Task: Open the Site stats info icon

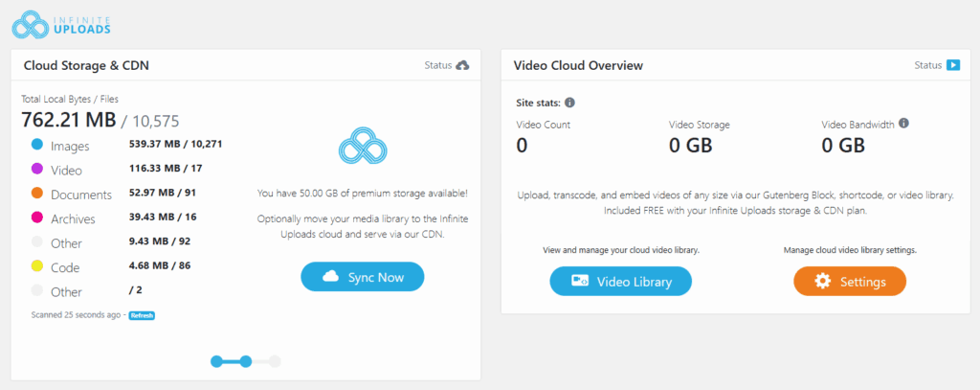Action: [x=569, y=103]
